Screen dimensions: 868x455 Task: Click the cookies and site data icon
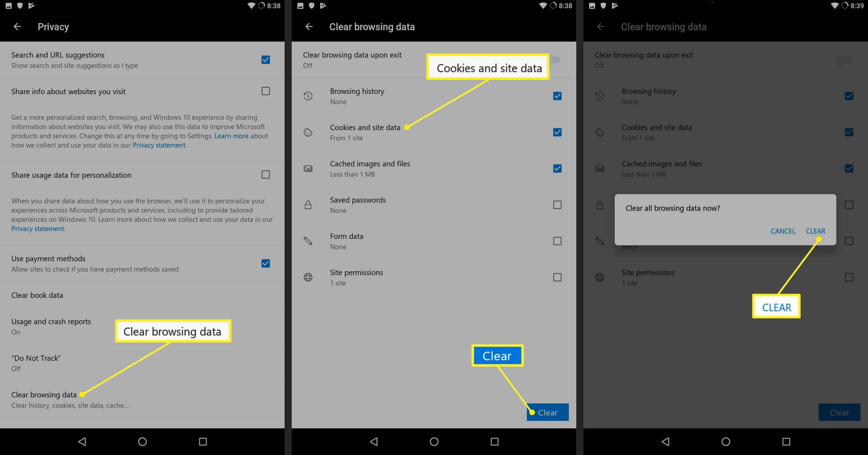tap(308, 132)
